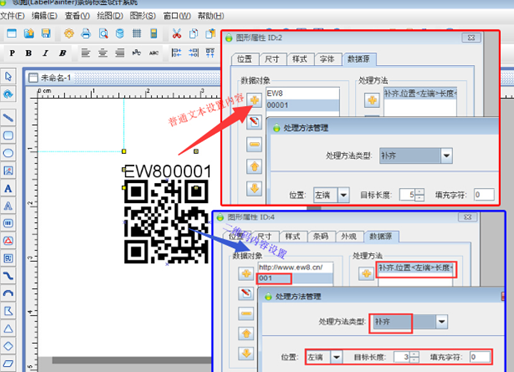This screenshot has width=514, height=372.
Task: Click 填充字符 field in ID:2's 处理方法管理
Action: (484, 195)
